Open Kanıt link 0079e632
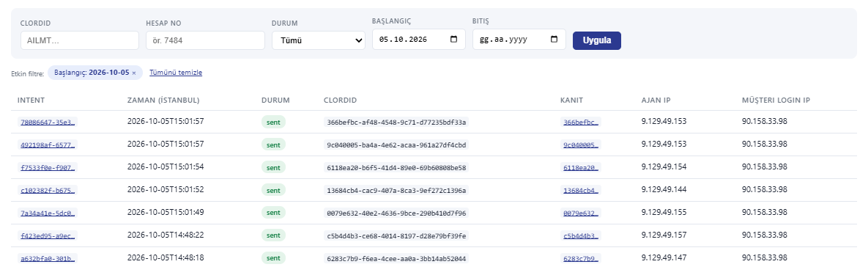868x267 pixels. 582,213
